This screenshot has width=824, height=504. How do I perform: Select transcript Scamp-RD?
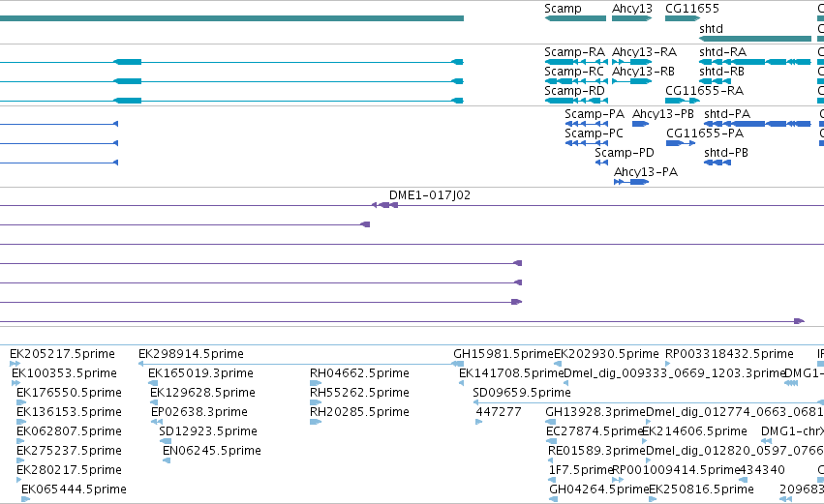point(574,91)
